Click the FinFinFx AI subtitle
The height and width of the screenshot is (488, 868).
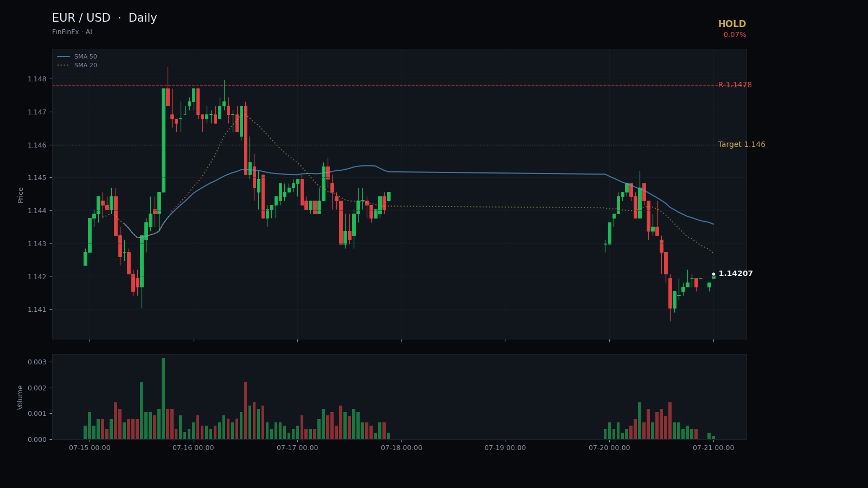pyautogui.click(x=72, y=33)
